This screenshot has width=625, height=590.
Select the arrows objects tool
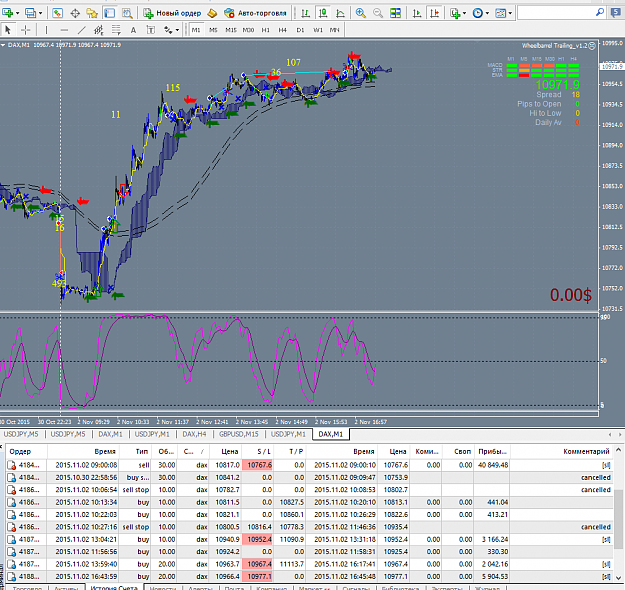click(168, 30)
